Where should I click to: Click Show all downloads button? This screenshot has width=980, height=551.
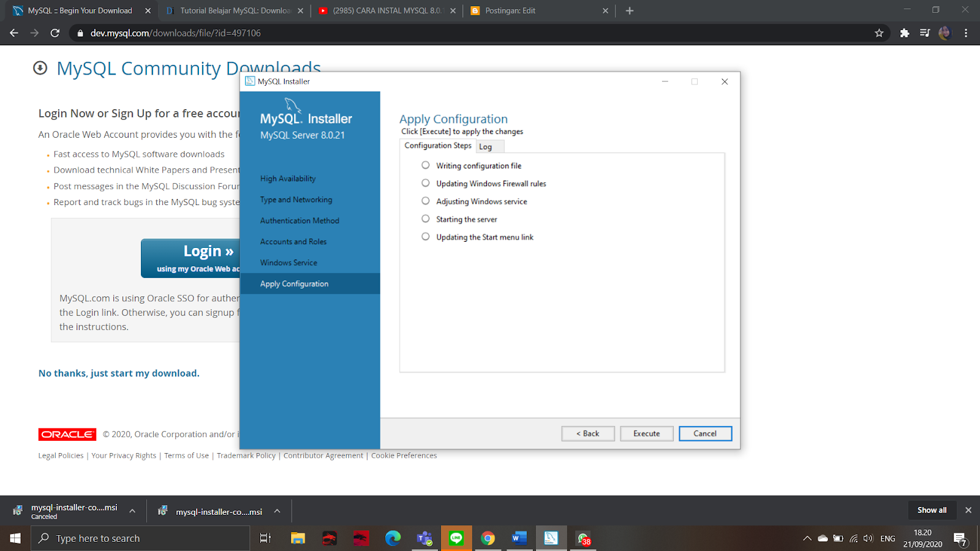click(932, 510)
